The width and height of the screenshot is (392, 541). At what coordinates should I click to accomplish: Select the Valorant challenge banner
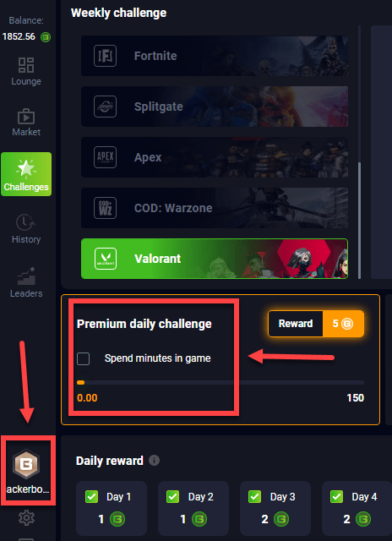click(x=215, y=259)
